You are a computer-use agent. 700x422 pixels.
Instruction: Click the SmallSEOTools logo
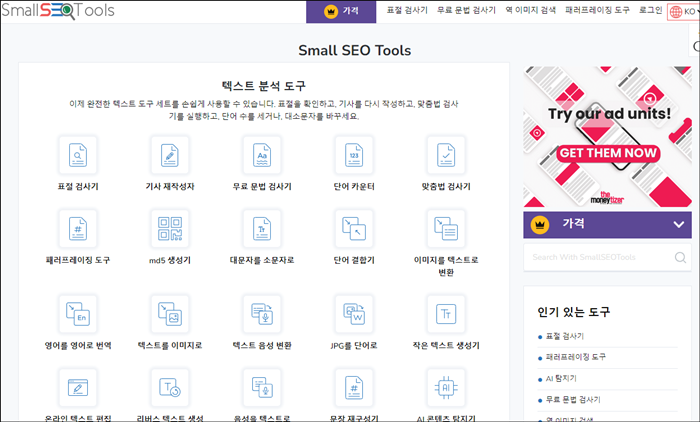tap(58, 10)
